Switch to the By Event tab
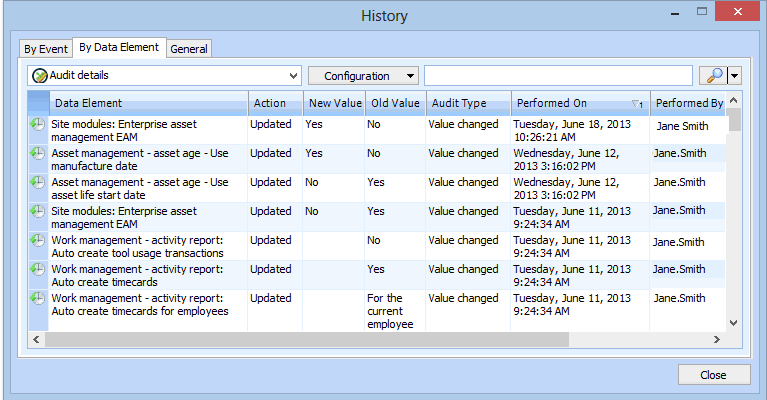Screen dimensions: 767x400 tap(46, 49)
